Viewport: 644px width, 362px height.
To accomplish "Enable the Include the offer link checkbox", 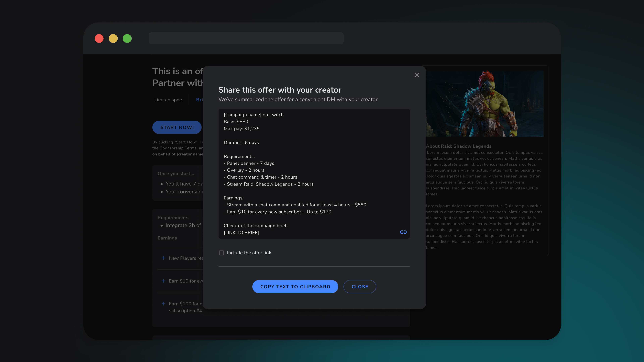I will point(221,253).
